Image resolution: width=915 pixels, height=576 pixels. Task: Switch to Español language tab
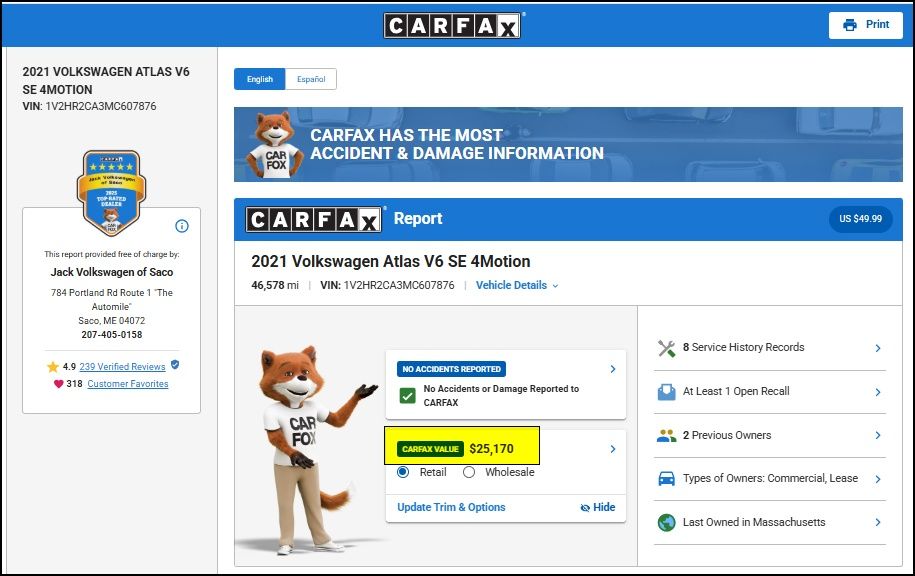click(x=311, y=79)
